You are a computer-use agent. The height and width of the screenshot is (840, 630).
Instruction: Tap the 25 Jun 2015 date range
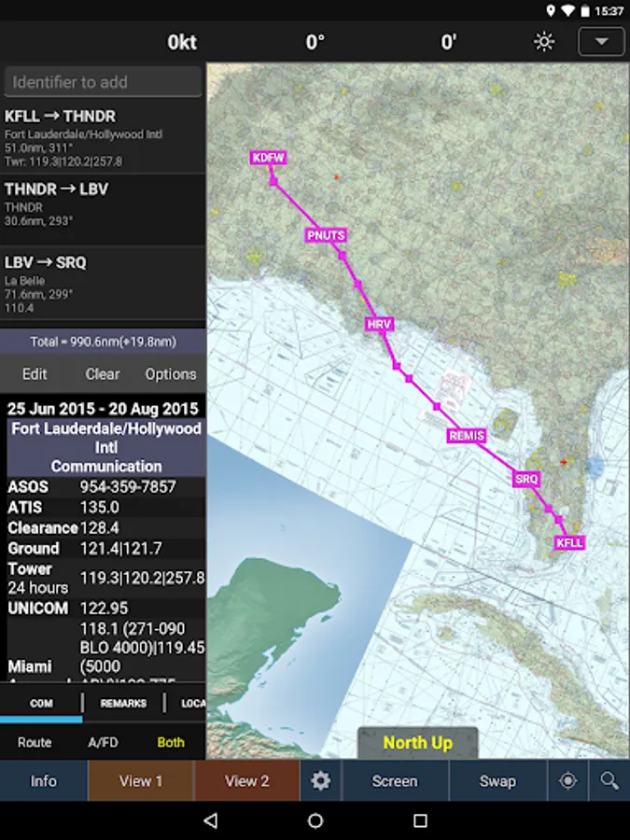(x=103, y=409)
